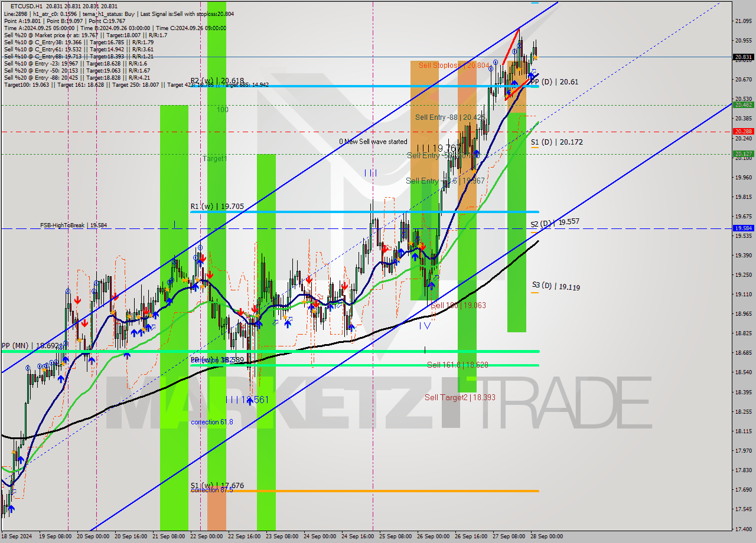Image resolution: width=756 pixels, height=543 pixels.
Task: Click the current price tag 20.831
Action: [x=743, y=57]
